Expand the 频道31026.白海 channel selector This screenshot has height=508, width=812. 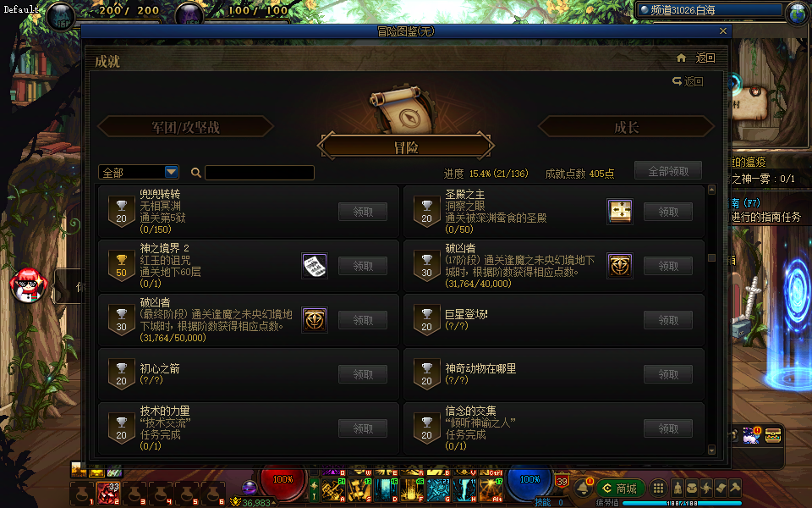point(710,10)
